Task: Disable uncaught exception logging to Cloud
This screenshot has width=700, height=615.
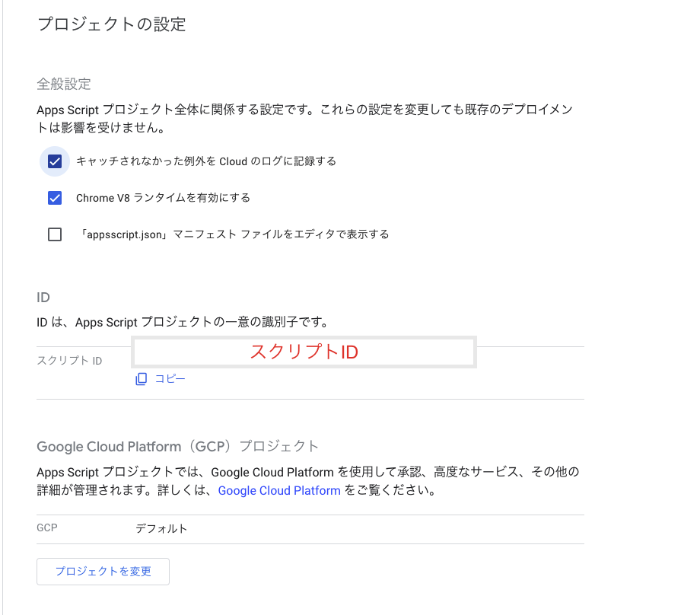Action: click(54, 161)
